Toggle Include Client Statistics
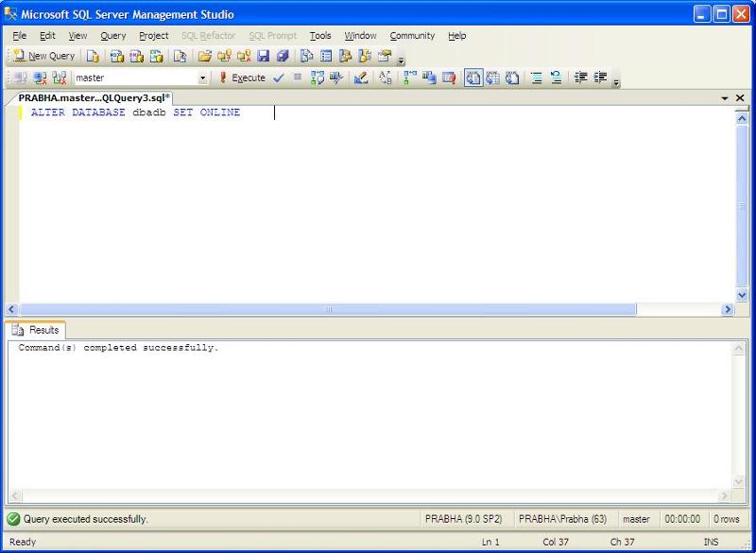This screenshot has height=553, width=756. click(x=429, y=78)
